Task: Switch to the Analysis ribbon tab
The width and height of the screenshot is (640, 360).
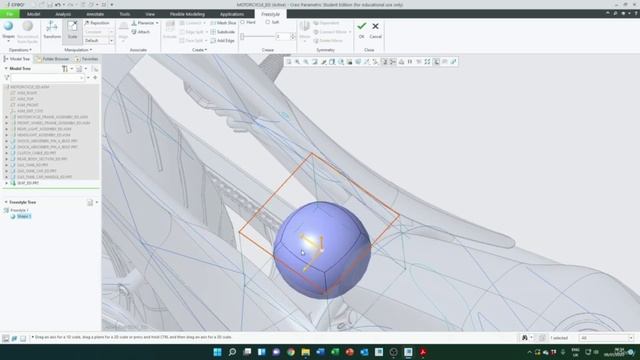Action: (x=63, y=14)
